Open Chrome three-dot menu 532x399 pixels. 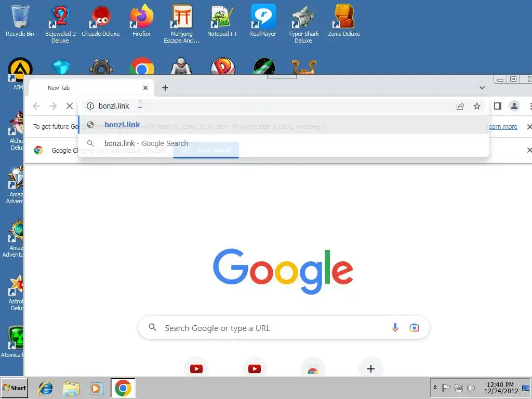529,106
